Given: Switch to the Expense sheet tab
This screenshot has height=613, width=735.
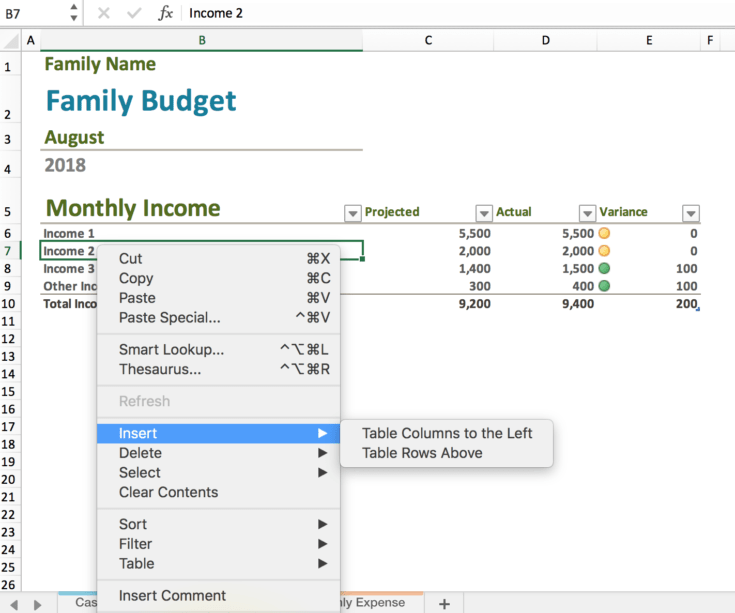Looking at the screenshot, I should [381, 602].
